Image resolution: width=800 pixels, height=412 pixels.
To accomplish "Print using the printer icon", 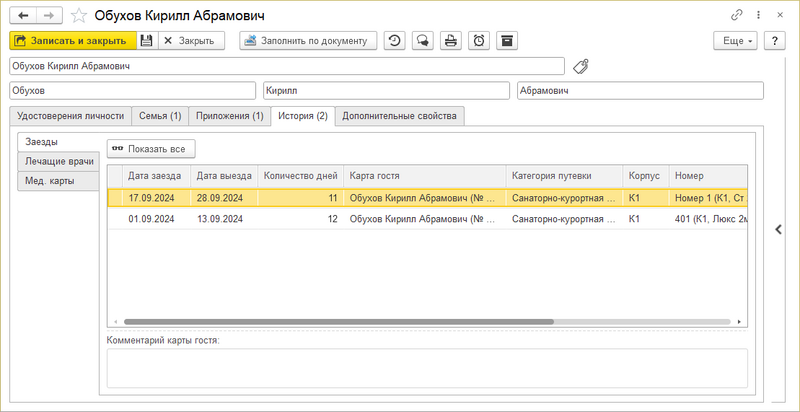I will (x=451, y=41).
